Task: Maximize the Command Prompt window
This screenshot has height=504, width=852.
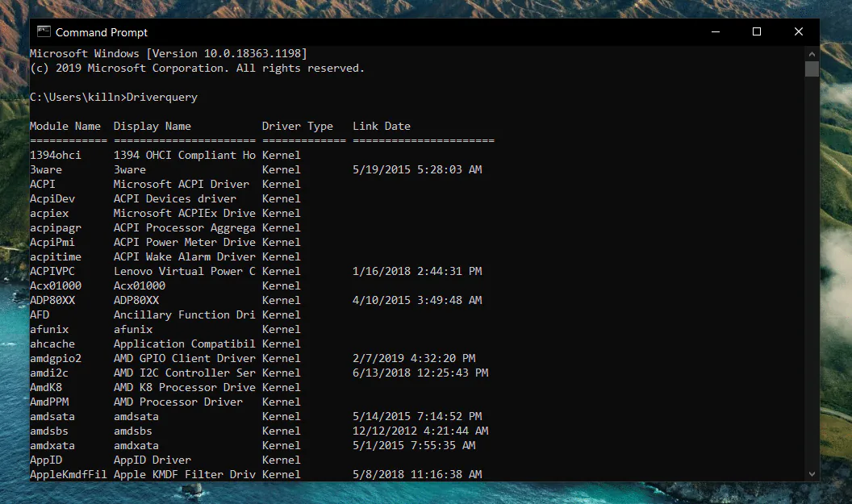Action: (x=756, y=32)
